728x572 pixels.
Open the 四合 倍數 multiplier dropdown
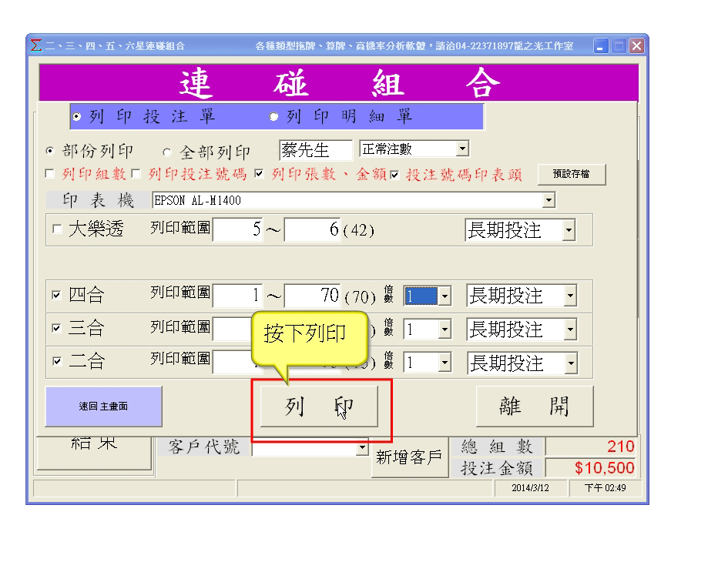[x=444, y=296]
